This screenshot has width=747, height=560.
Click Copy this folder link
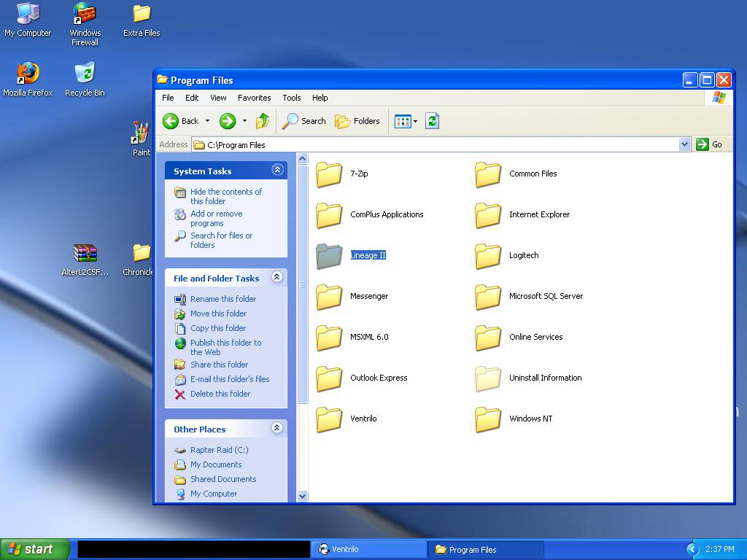tap(218, 328)
